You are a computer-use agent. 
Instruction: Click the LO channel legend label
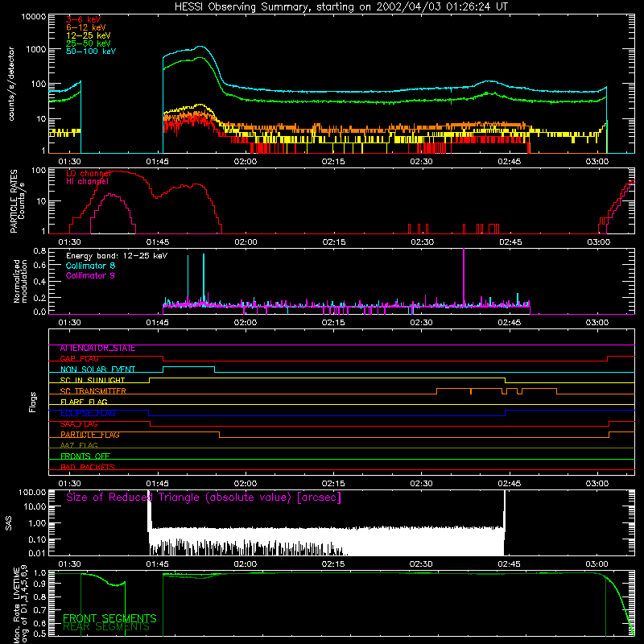(89, 173)
